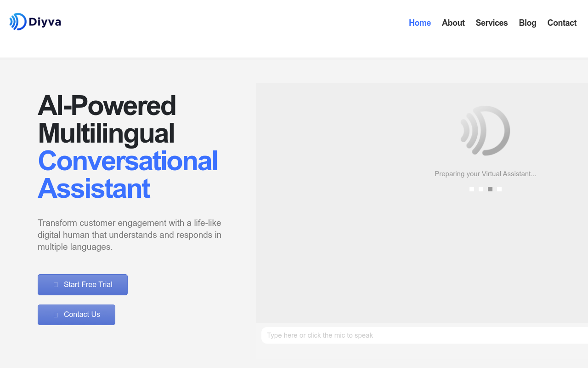Click the 'Preparing your Virtual Assistant...' text
Image resolution: width=588 pixels, height=368 pixels.
(485, 174)
